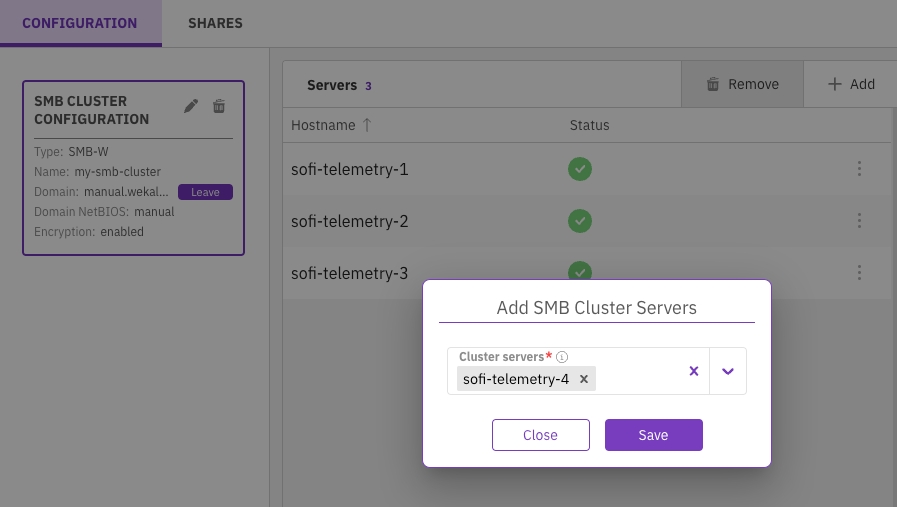The width and height of the screenshot is (897, 507).
Task: Remove sofi-telemetry-4 chip from selection
Action: pyautogui.click(x=584, y=379)
